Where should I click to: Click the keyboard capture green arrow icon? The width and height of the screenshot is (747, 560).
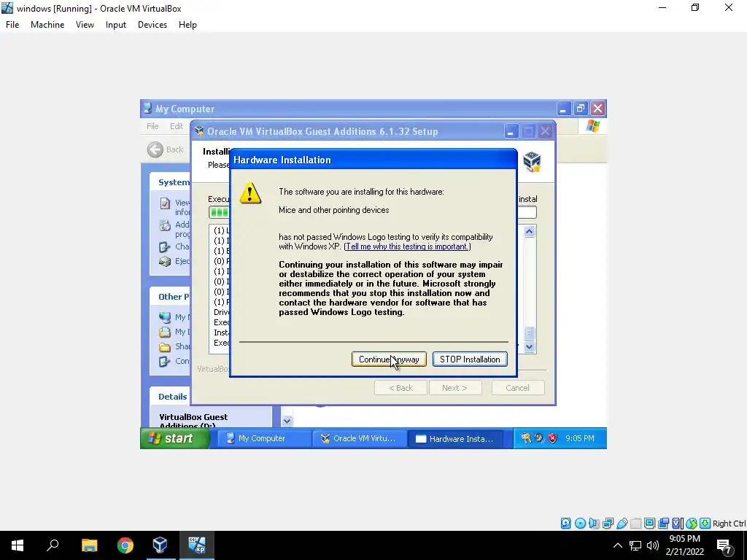[705, 524]
